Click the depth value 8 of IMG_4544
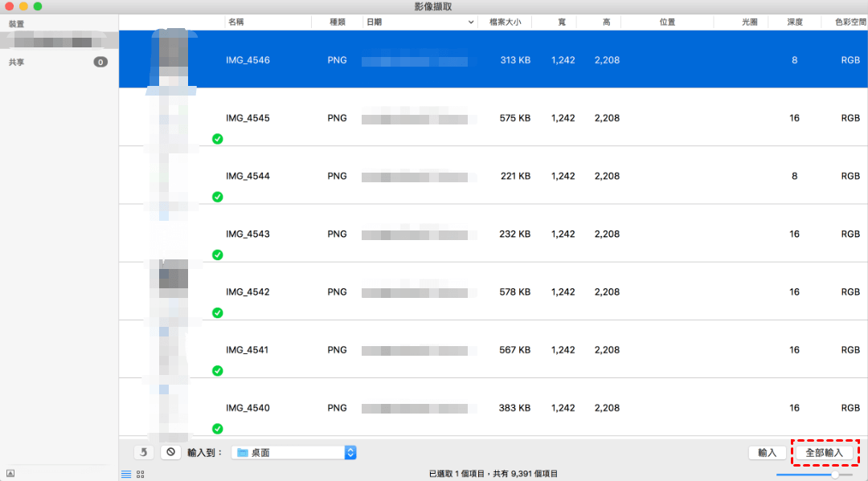This screenshot has width=868, height=481. click(794, 177)
